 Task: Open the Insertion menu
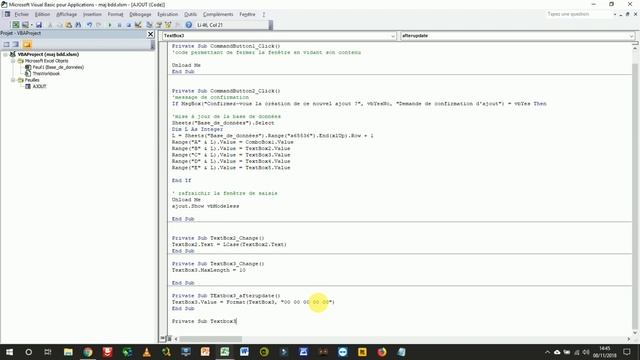pyautogui.click(x=92, y=14)
